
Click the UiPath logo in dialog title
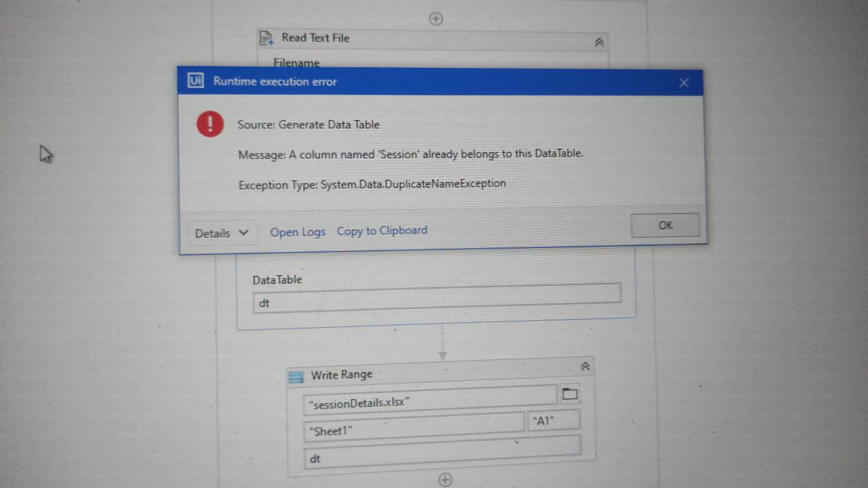(196, 81)
